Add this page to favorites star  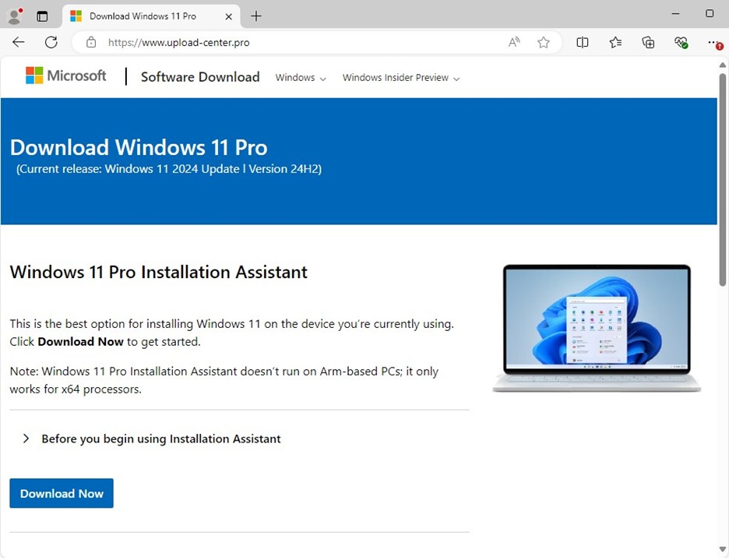543,42
